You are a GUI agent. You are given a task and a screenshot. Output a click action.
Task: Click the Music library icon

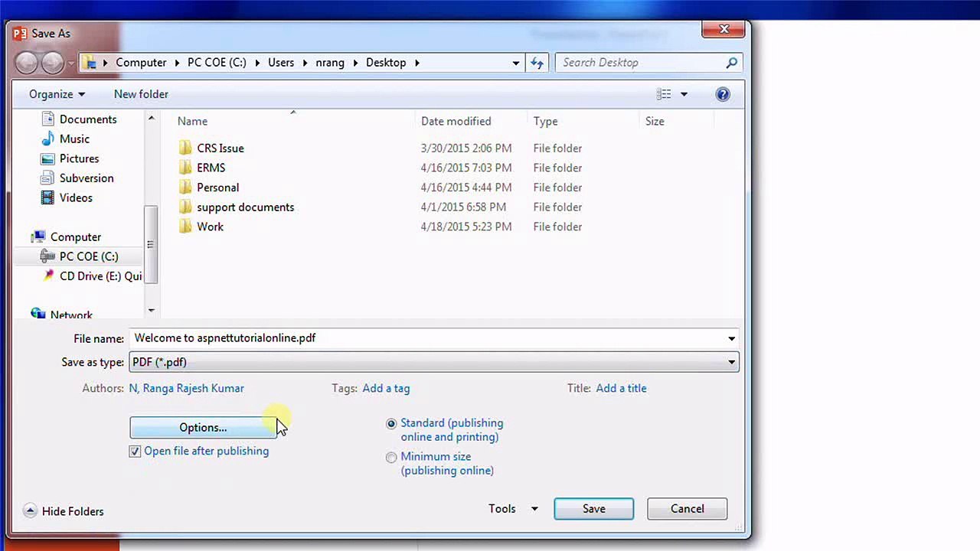[x=47, y=139]
